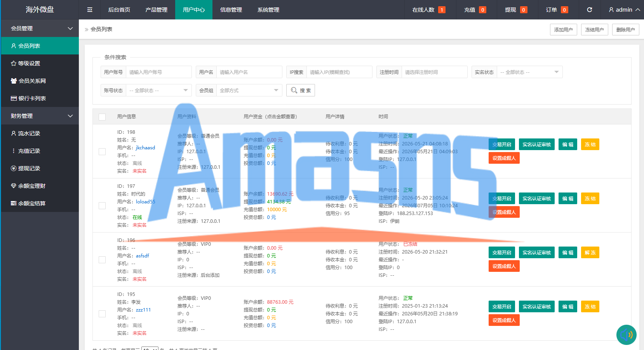This screenshot has width=644, height=350.
Task: Check the row checkbox for ID 198
Action: point(102,152)
